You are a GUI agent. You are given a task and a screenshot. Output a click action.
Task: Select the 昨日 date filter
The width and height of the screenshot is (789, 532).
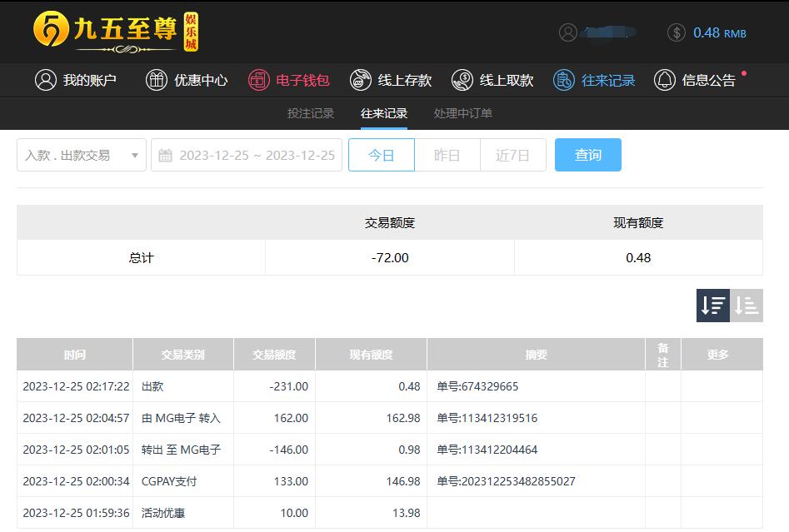pos(447,155)
